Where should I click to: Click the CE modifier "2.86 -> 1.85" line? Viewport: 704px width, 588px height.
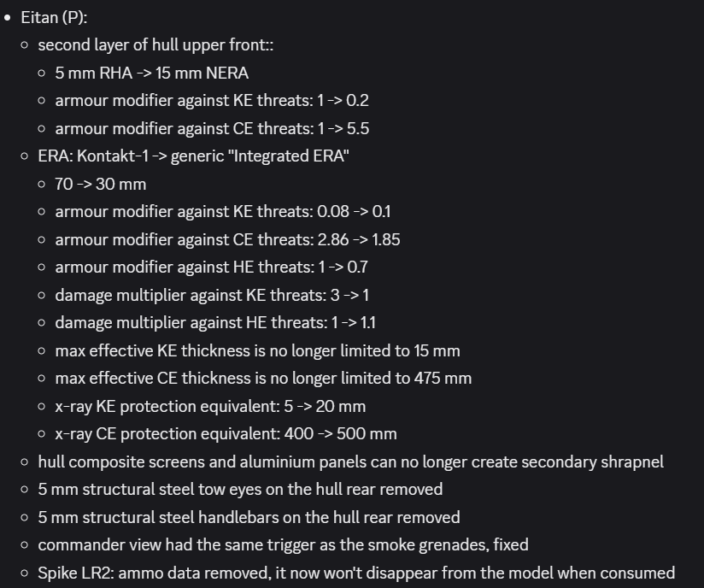[x=227, y=239]
